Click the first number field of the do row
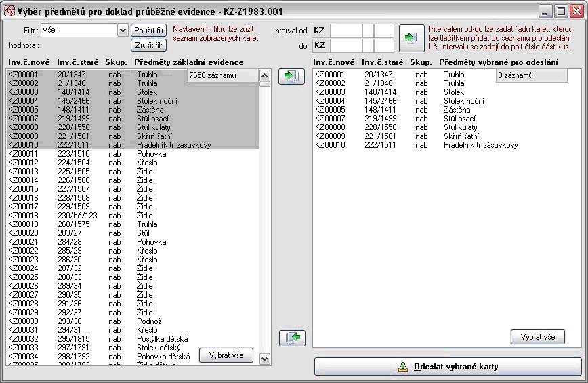Viewport: 588px width, 383px height. [345, 46]
